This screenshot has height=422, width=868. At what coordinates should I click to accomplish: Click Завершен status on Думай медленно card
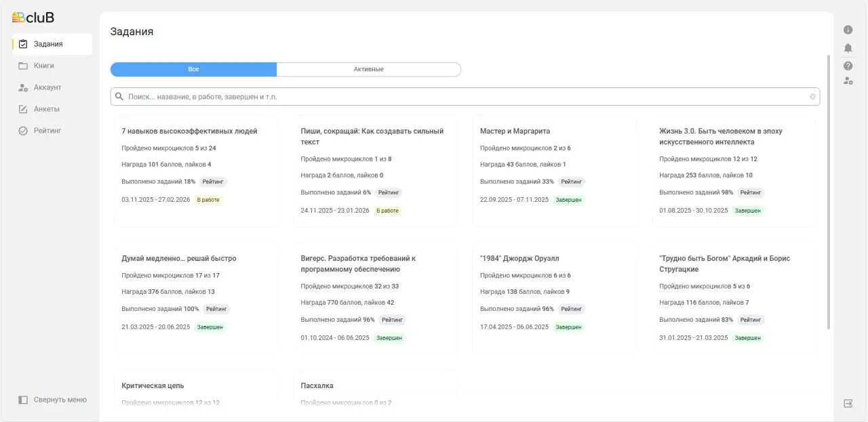pos(210,327)
